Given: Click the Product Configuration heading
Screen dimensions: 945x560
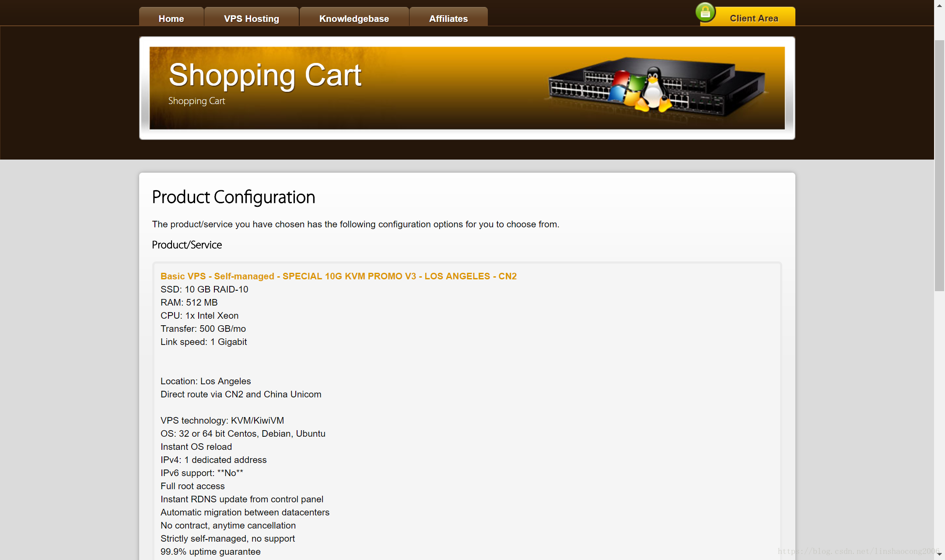Looking at the screenshot, I should coord(233,197).
